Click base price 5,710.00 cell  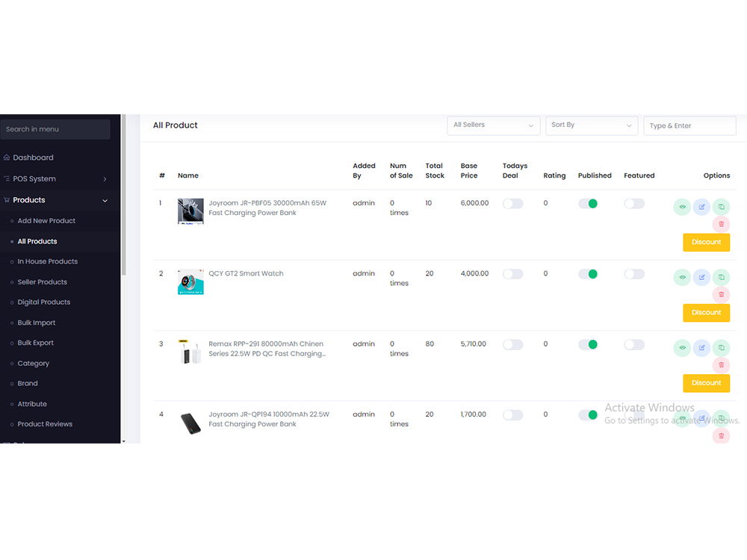(x=473, y=343)
